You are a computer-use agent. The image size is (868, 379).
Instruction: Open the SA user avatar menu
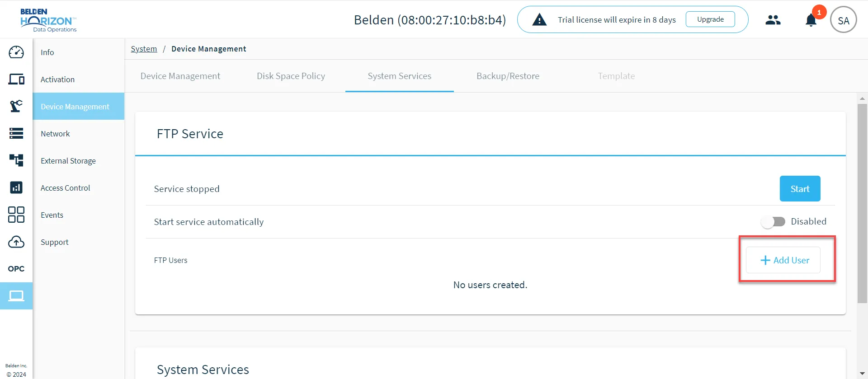click(844, 20)
